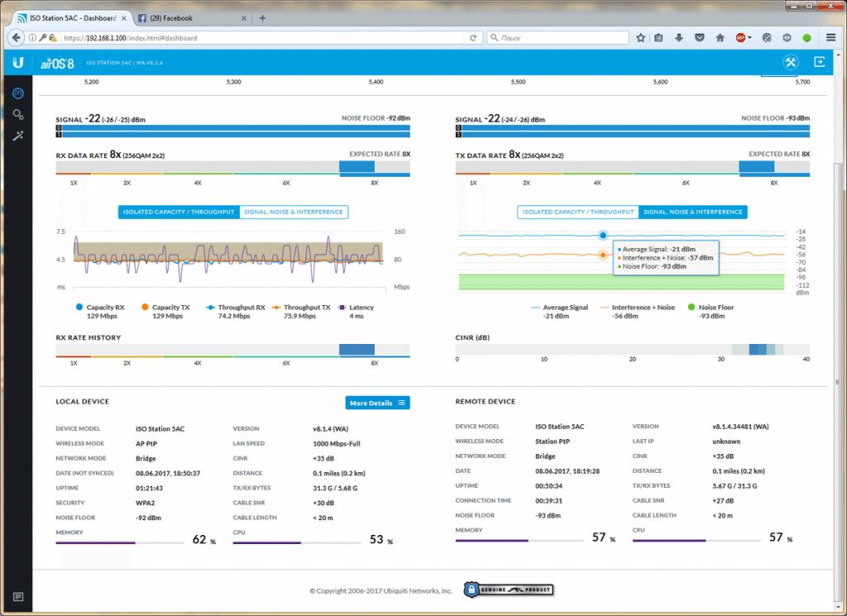Click the magic wand tools sidebar icon
The height and width of the screenshot is (616, 847).
(x=17, y=136)
